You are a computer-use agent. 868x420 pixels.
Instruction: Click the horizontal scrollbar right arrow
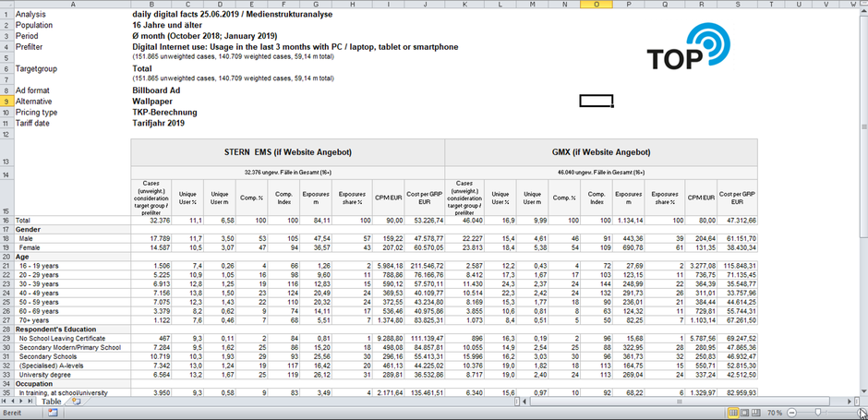850,402
